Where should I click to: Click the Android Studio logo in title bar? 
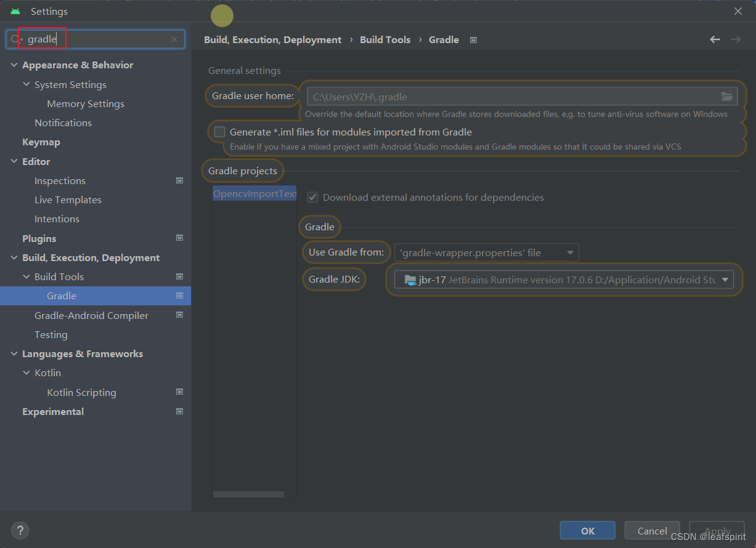tap(15, 12)
